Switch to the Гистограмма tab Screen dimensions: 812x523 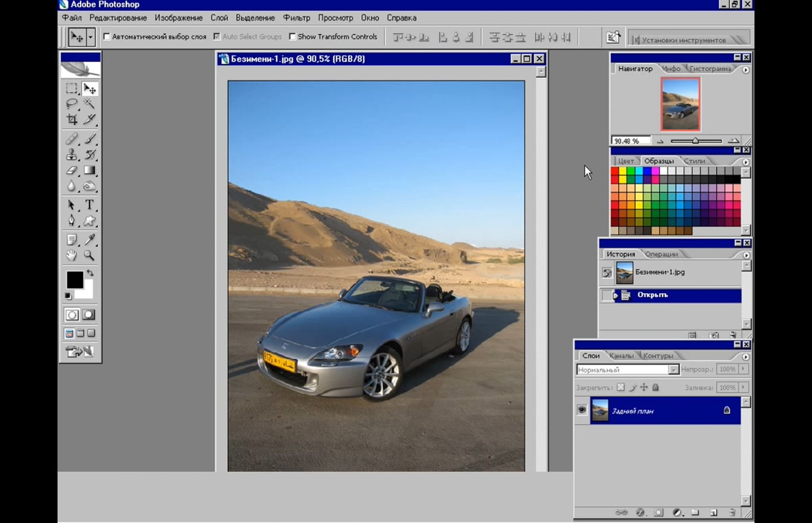tap(710, 69)
